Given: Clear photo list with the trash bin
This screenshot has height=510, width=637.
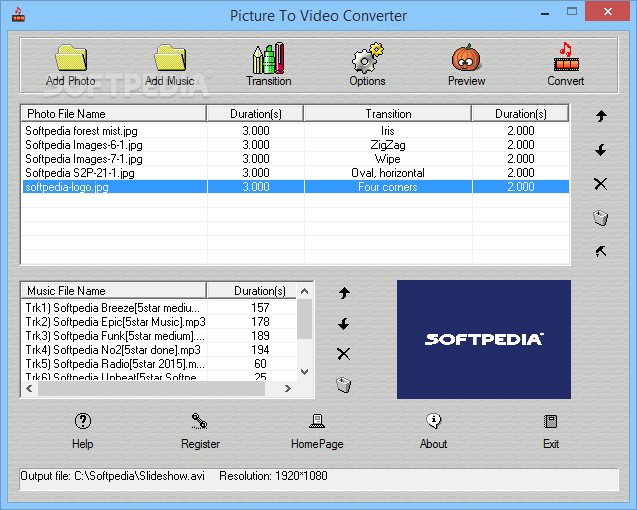Looking at the screenshot, I should pos(601,218).
